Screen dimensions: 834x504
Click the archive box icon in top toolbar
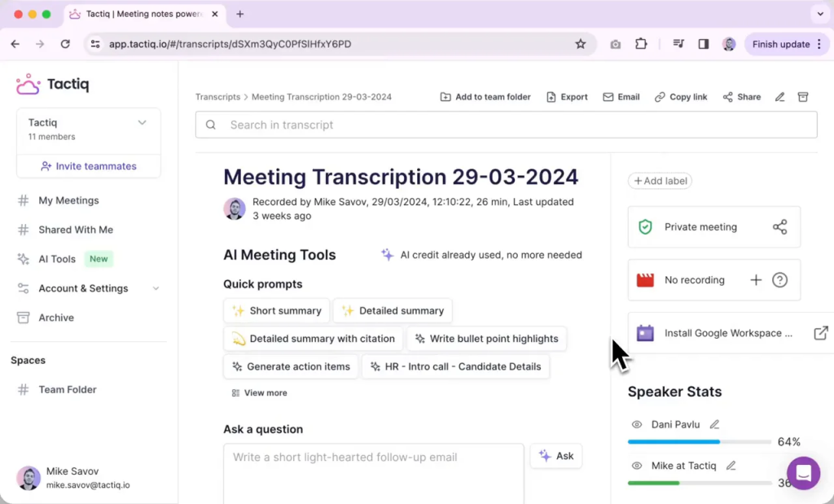803,97
